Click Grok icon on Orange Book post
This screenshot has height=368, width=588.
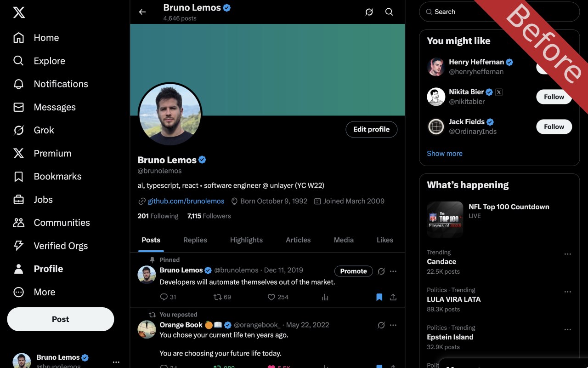(x=381, y=325)
